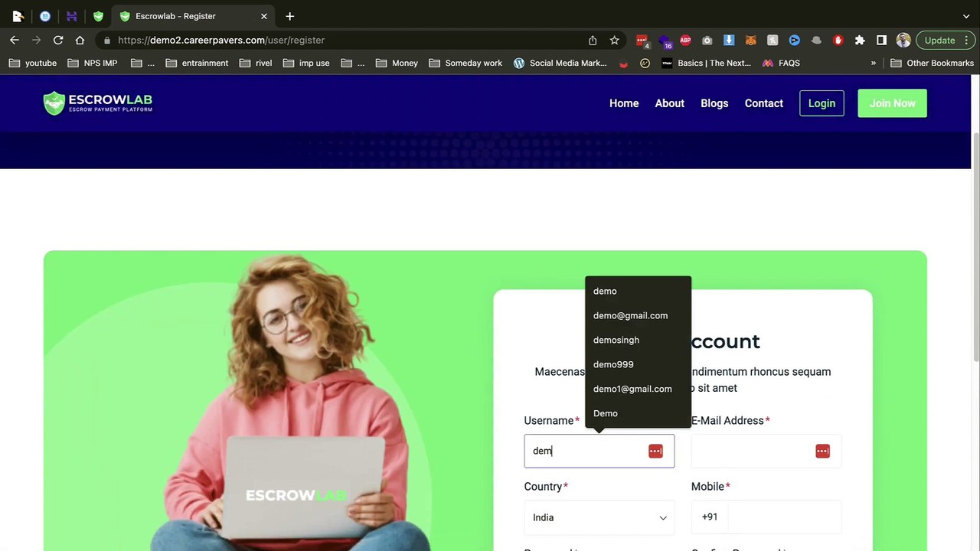The height and width of the screenshot is (551, 980).
Task: Go to the Home nav link
Action: tap(624, 103)
